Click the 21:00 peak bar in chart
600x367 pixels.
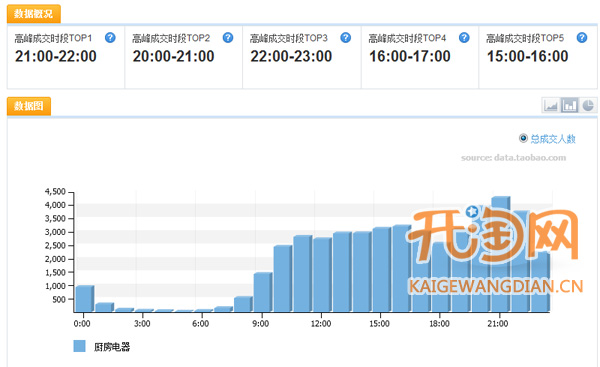[501, 254]
